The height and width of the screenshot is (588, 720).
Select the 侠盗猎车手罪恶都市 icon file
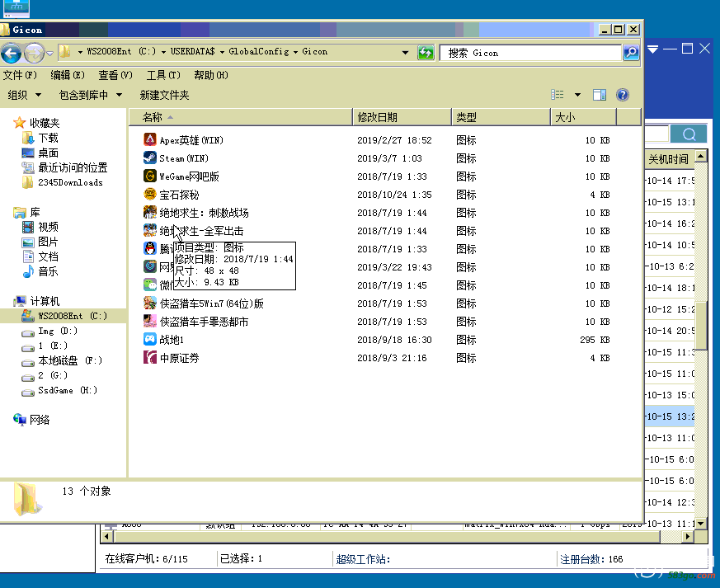tap(196, 322)
